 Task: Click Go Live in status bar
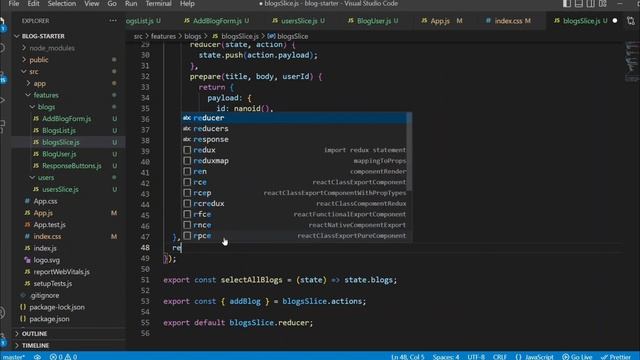click(577, 357)
